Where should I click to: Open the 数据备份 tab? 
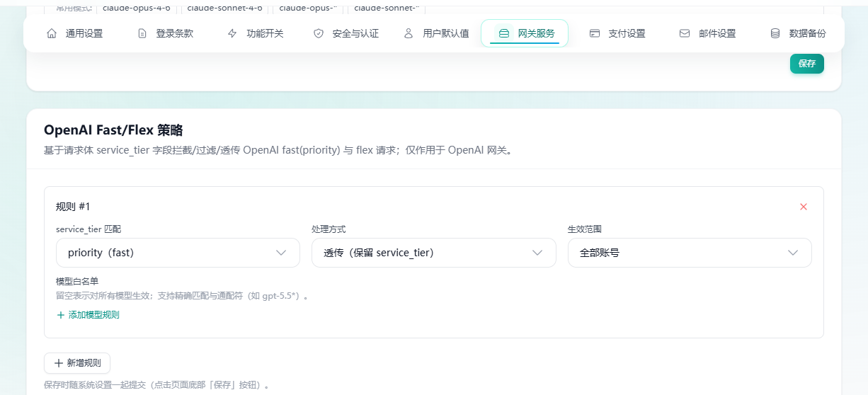798,33
